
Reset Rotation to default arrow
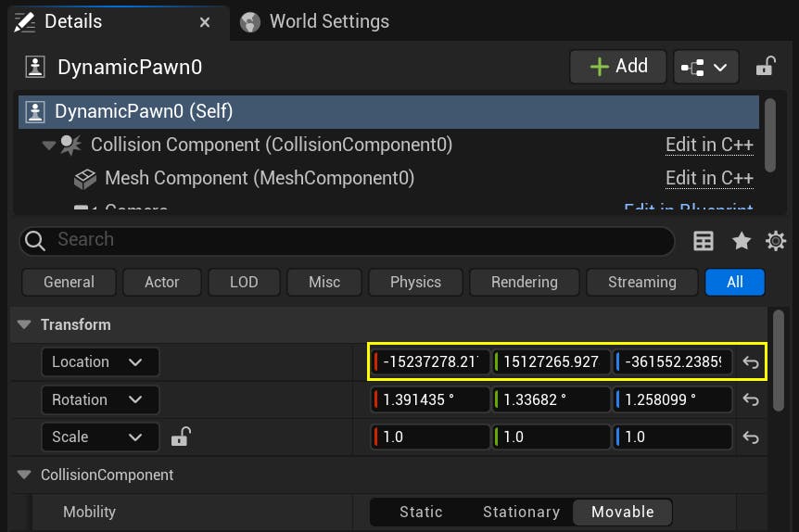(x=751, y=399)
